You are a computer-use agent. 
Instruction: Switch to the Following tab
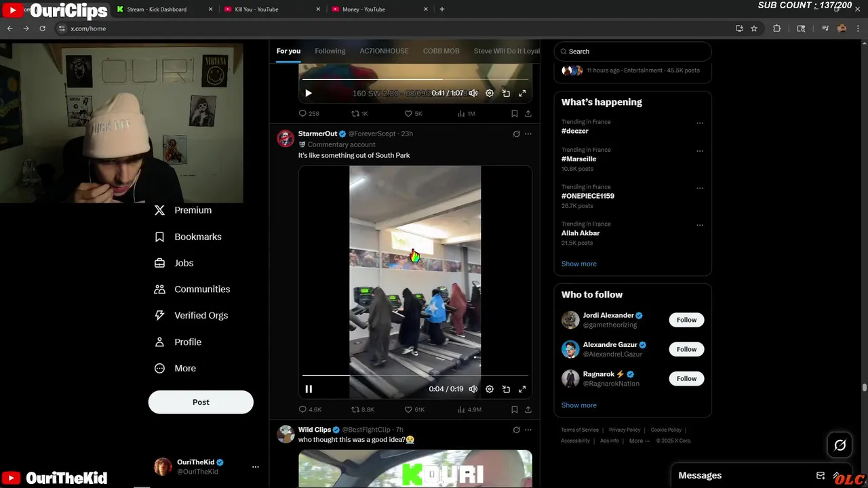pyautogui.click(x=330, y=51)
